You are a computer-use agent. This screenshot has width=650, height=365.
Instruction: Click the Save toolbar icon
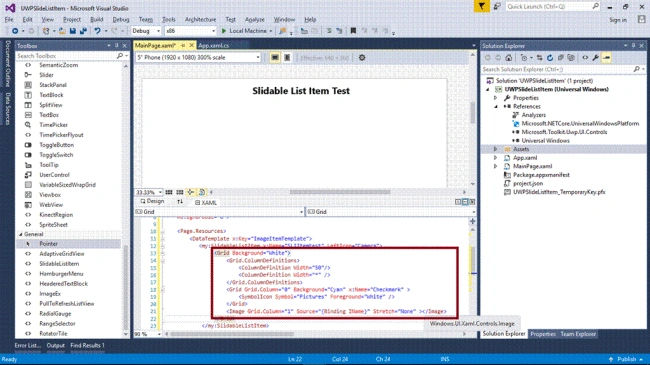point(73,31)
